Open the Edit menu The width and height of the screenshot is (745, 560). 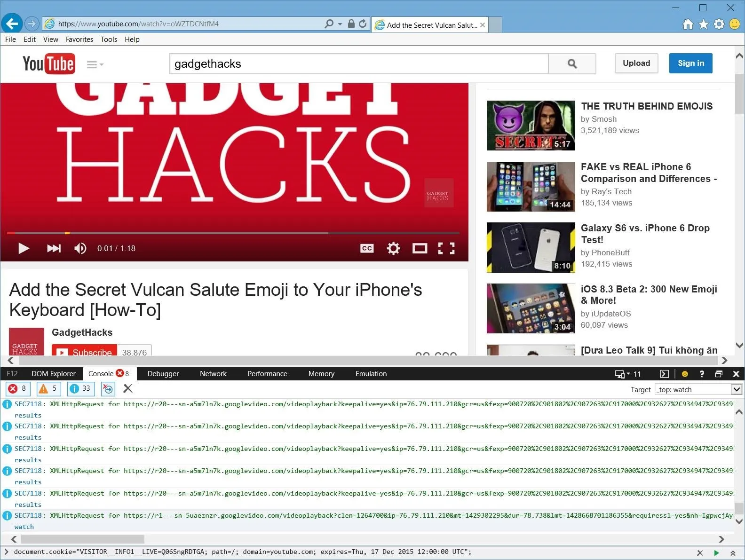(x=30, y=39)
